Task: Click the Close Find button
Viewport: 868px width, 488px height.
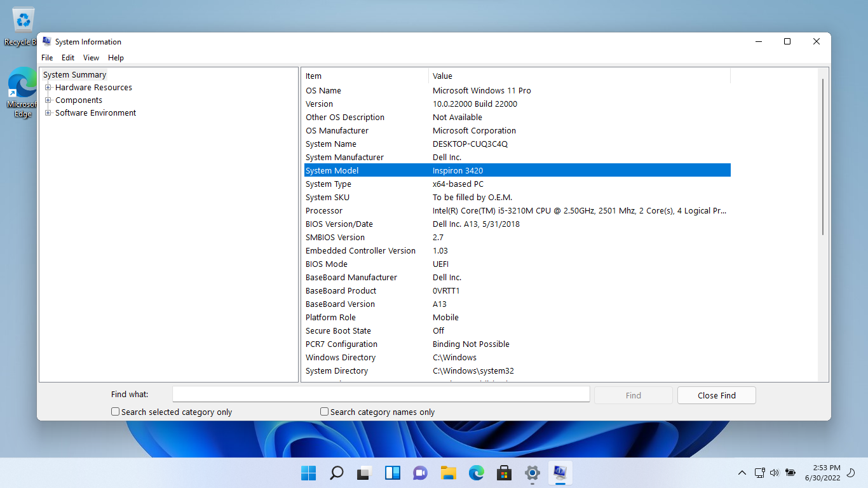Action: (x=716, y=395)
